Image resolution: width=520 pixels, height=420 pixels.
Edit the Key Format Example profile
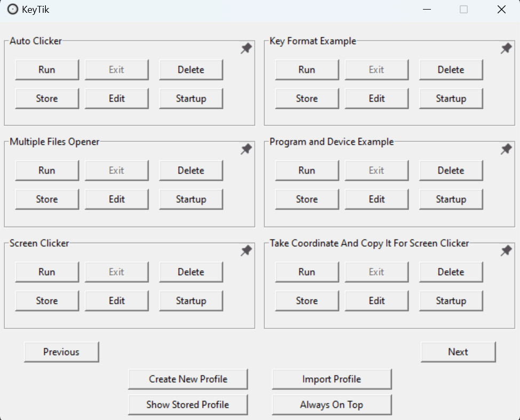point(377,99)
